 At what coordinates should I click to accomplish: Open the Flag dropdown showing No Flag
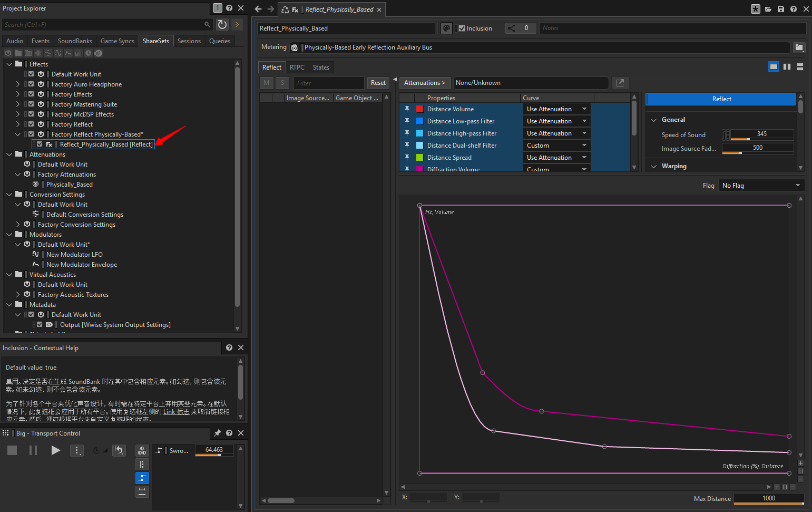(x=761, y=186)
